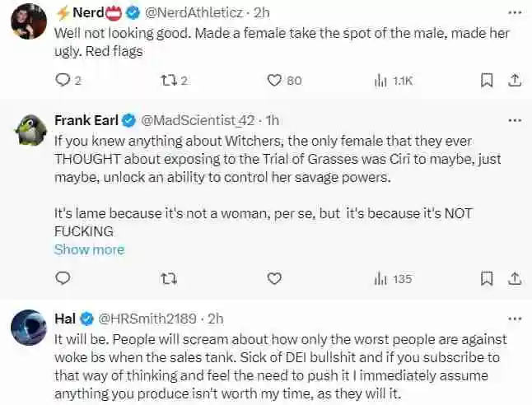
Task: Like the tweet with 80 likes
Action: (x=275, y=80)
